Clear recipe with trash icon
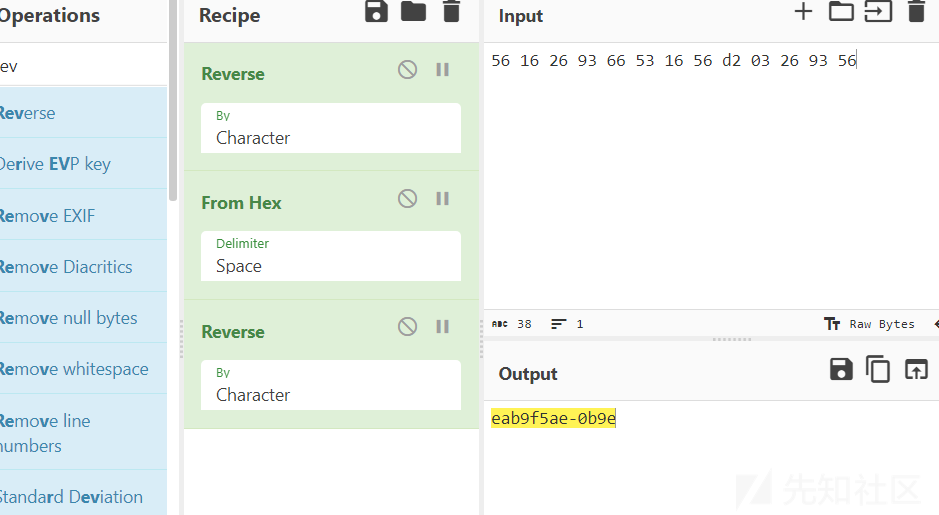 pyautogui.click(x=452, y=11)
